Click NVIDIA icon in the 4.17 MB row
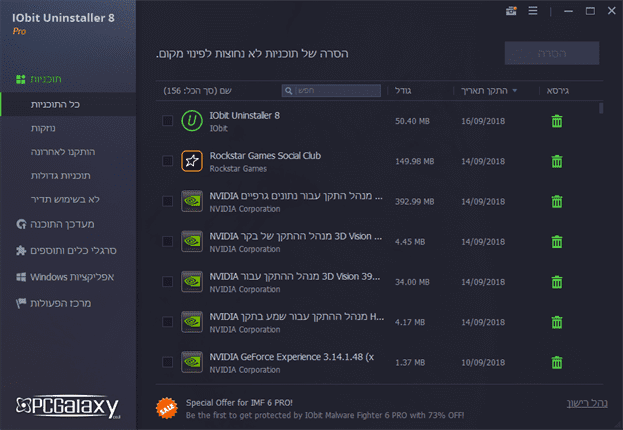This screenshot has width=623, height=430. coord(192,322)
